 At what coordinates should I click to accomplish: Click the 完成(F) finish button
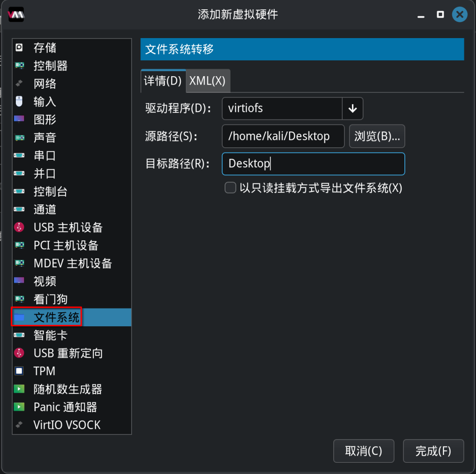[x=433, y=451]
